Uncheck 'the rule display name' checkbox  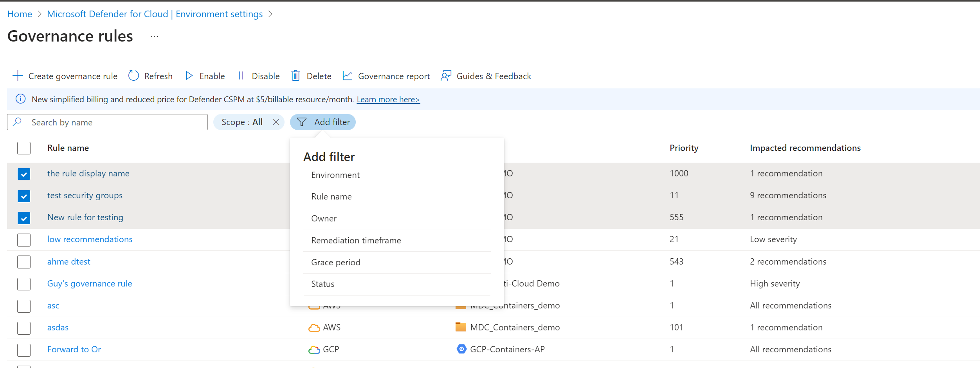click(24, 174)
